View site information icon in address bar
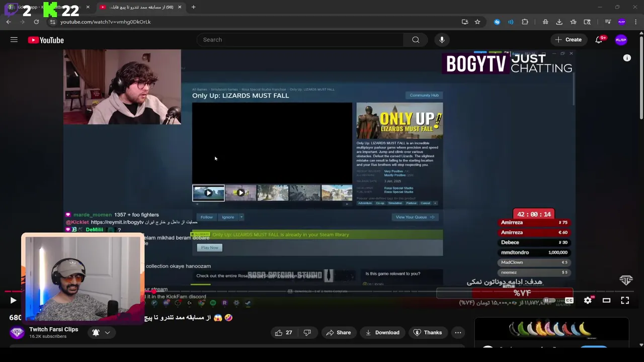Image resolution: width=644 pixels, height=362 pixels. (x=53, y=22)
